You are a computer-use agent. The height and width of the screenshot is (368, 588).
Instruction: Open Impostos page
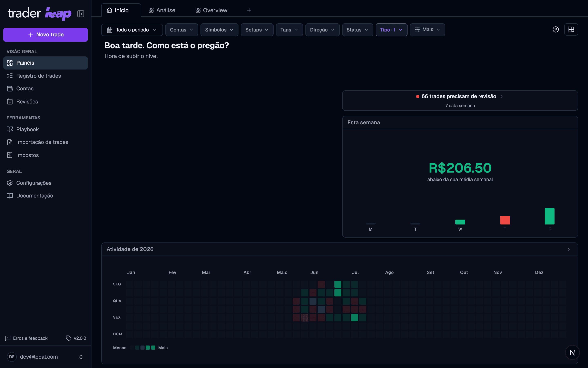coord(46,155)
